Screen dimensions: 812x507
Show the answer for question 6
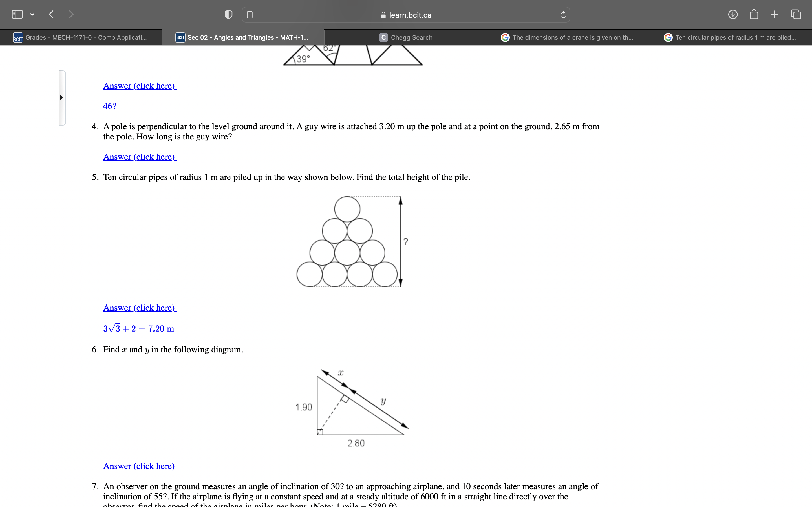pos(140,466)
